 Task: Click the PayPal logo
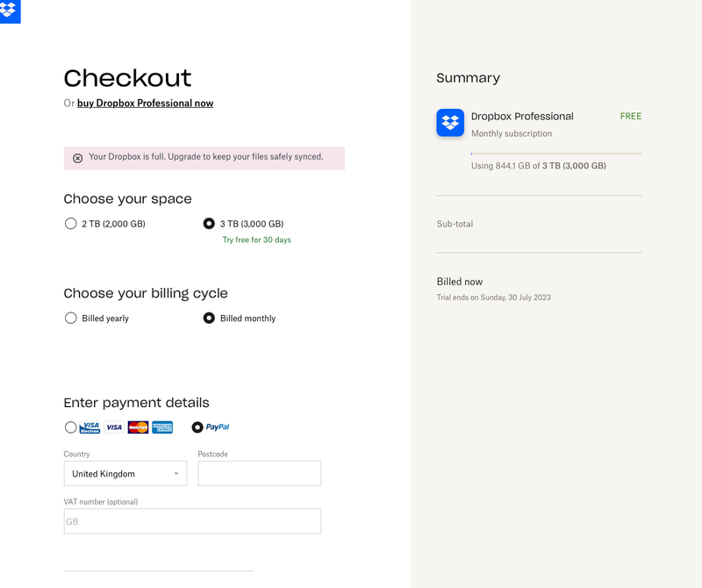(x=217, y=427)
